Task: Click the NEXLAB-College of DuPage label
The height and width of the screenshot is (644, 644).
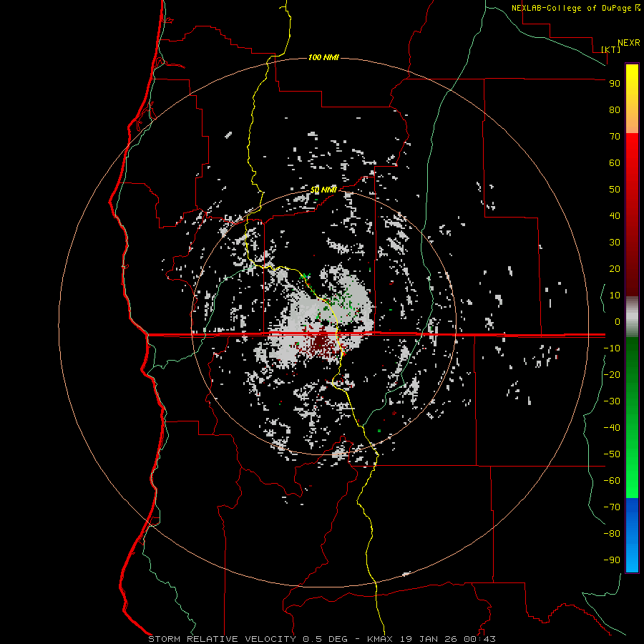Action: pyautogui.click(x=572, y=8)
